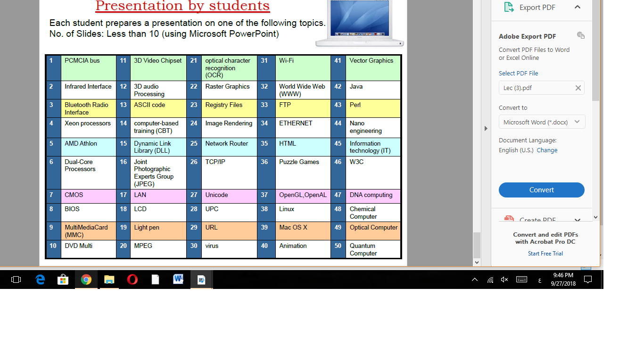
Task: Click Change next to document language
Action: [x=547, y=150]
